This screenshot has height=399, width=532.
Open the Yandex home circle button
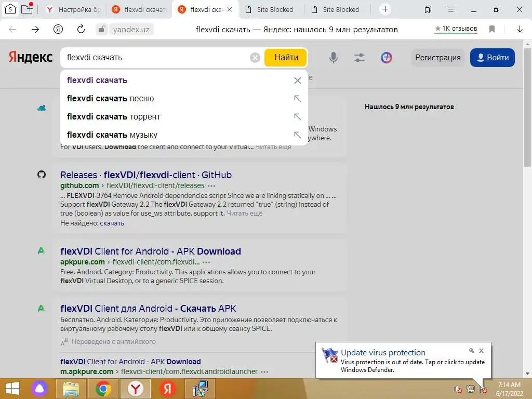pos(58,30)
